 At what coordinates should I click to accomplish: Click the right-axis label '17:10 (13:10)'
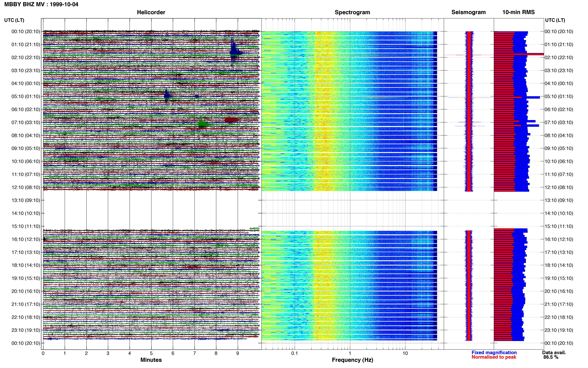[559, 252]
